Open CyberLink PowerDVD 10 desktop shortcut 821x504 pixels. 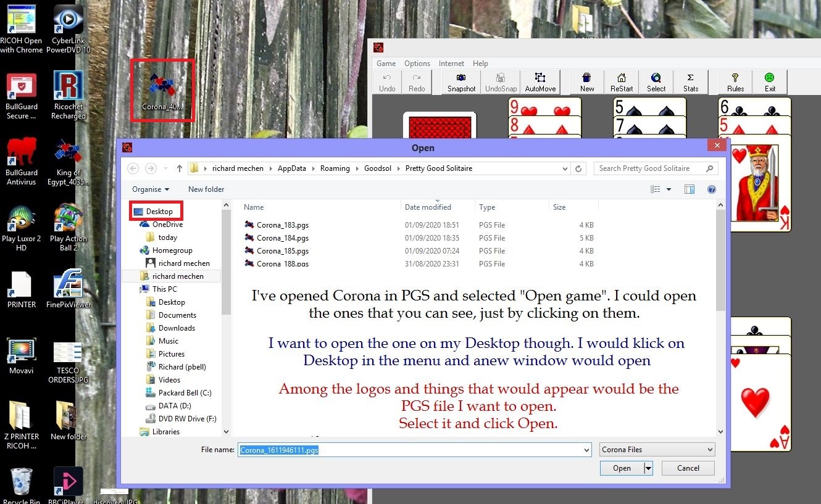[68, 28]
